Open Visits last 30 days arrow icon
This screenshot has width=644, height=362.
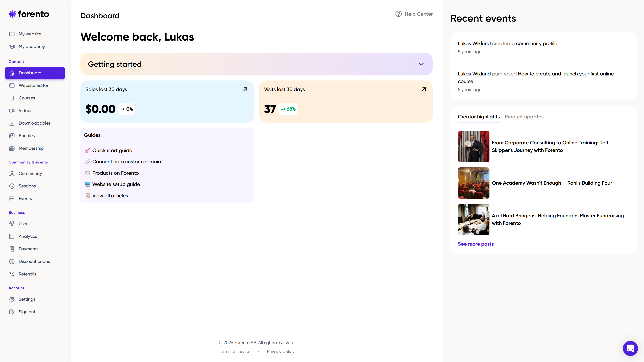click(424, 89)
